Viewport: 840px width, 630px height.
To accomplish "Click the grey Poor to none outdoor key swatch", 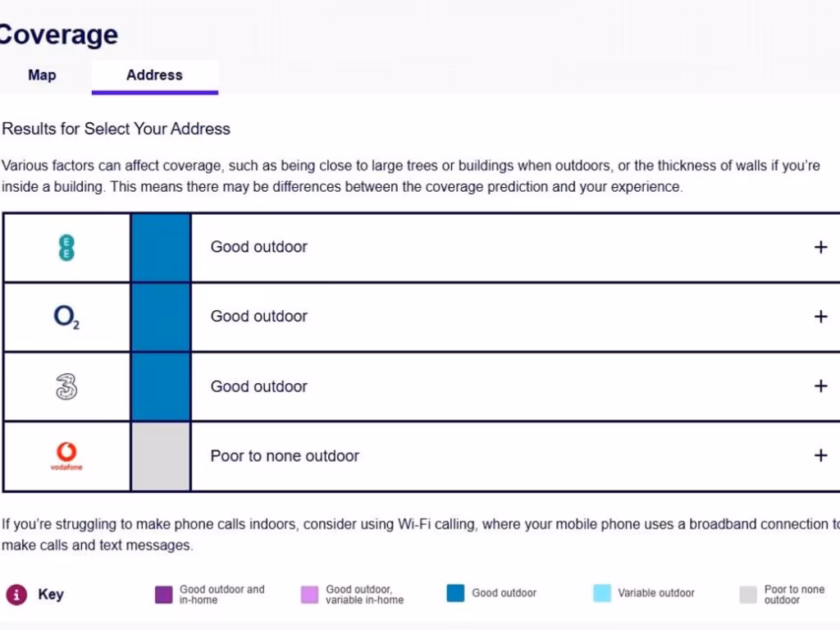I will point(748,595).
